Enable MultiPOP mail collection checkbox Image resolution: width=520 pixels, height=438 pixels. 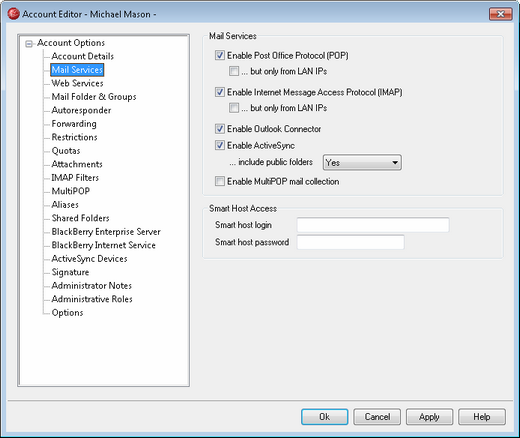[220, 181]
